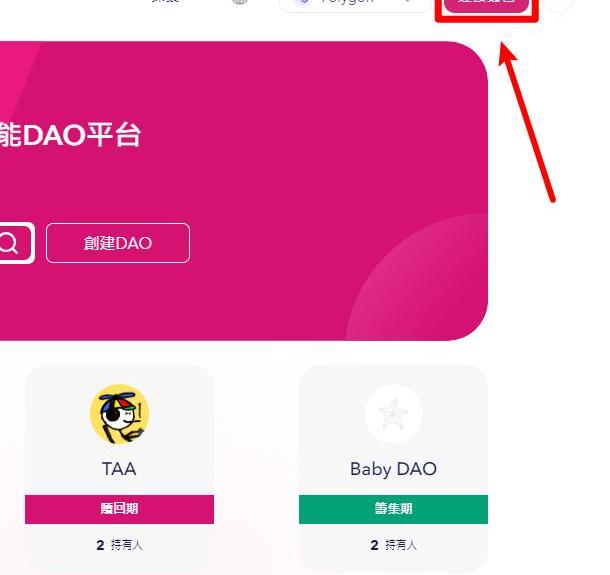Select the Baby DAO card
The width and height of the screenshot is (610, 575).
tap(393, 440)
